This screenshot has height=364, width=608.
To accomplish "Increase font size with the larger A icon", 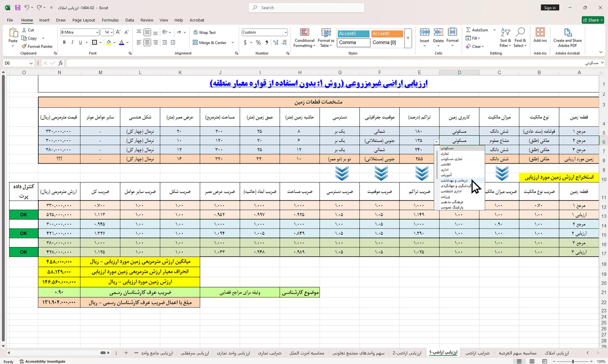I will [x=118, y=32].
